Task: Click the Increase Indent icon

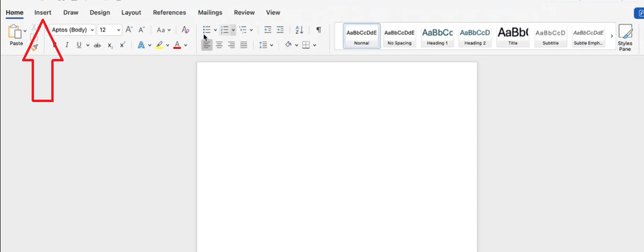Action: coord(280,30)
